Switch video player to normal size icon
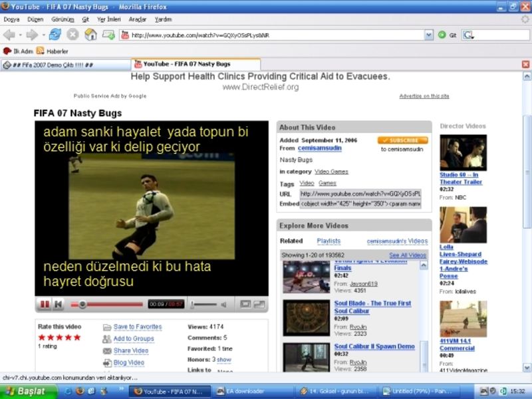 tap(245, 305)
